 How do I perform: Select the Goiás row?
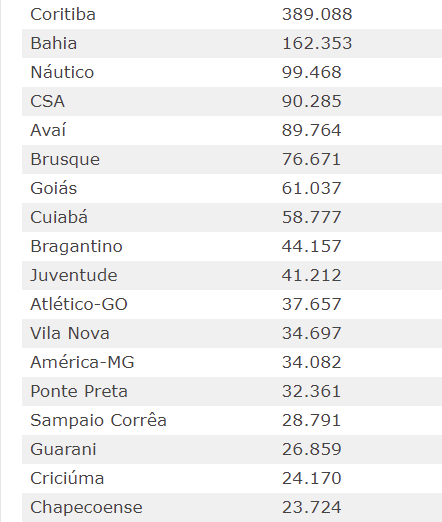[232, 188]
